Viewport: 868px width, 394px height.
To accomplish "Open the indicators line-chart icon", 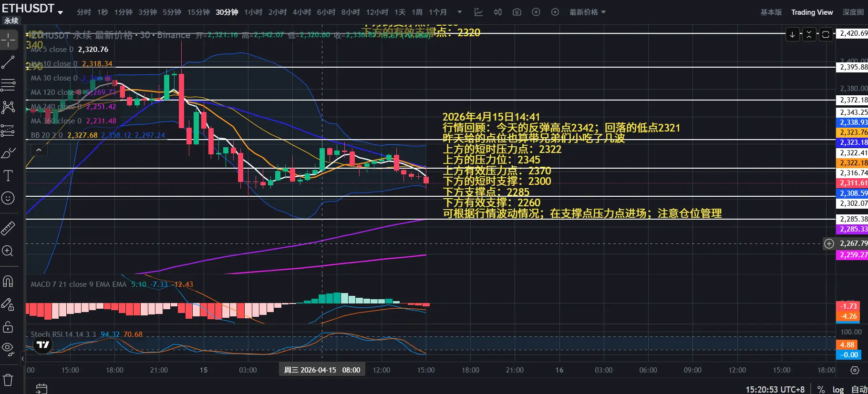I will point(478,12).
